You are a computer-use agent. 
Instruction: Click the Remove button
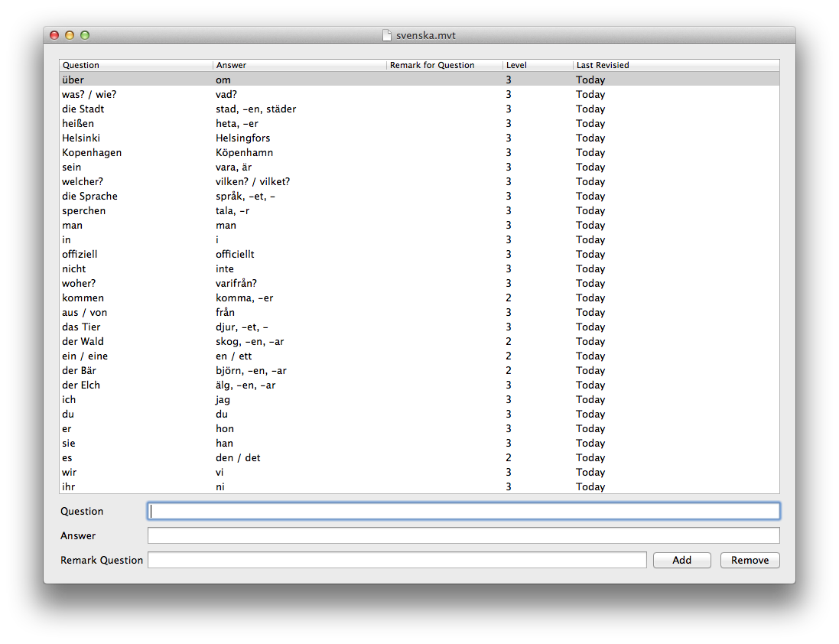coord(750,560)
